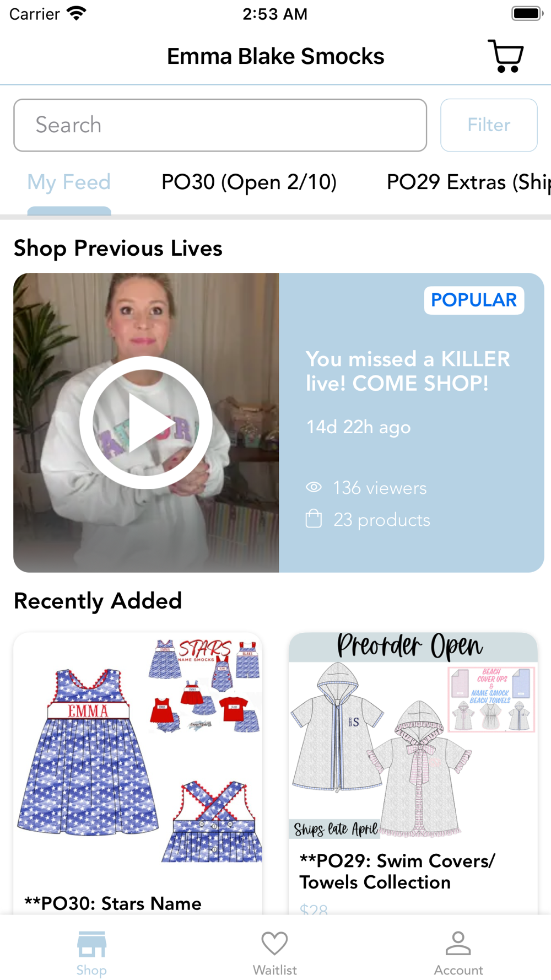Open 'You missed a KILLER live' title
This screenshot has height=980, width=551.
coord(408,371)
